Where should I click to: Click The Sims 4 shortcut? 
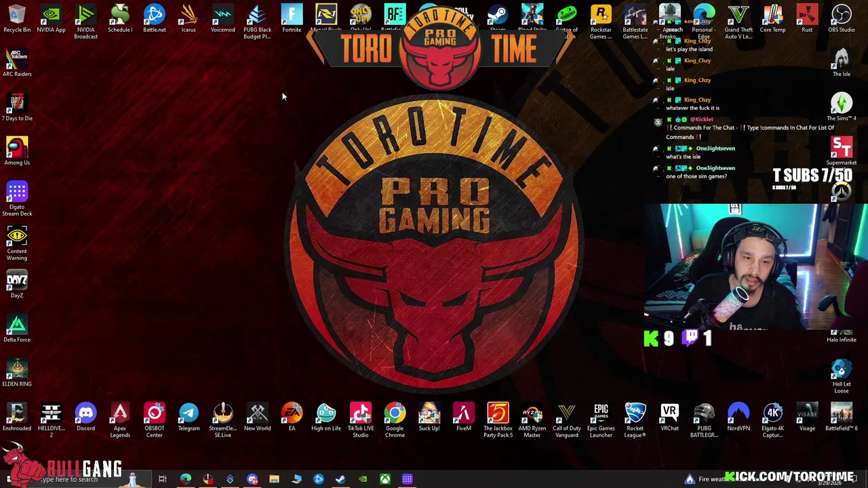[x=841, y=106]
